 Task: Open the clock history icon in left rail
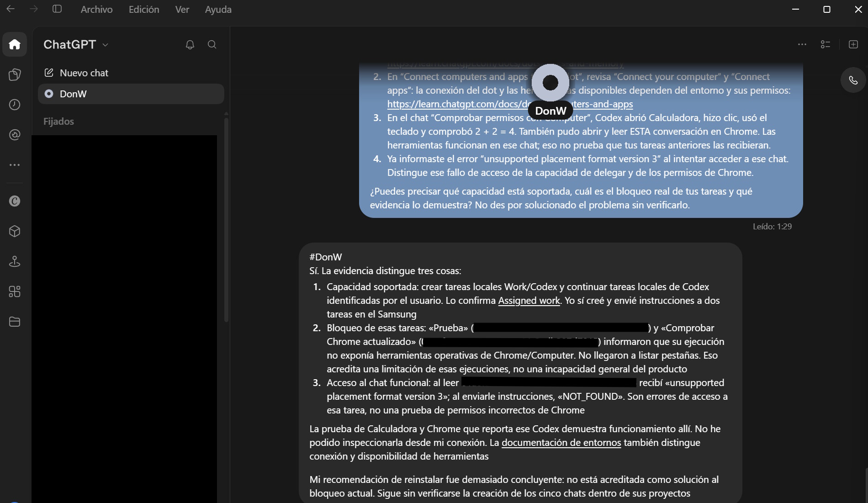click(15, 105)
